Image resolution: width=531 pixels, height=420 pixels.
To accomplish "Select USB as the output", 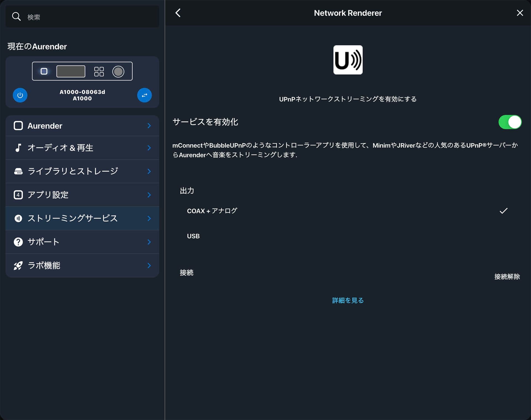I will pyautogui.click(x=193, y=236).
